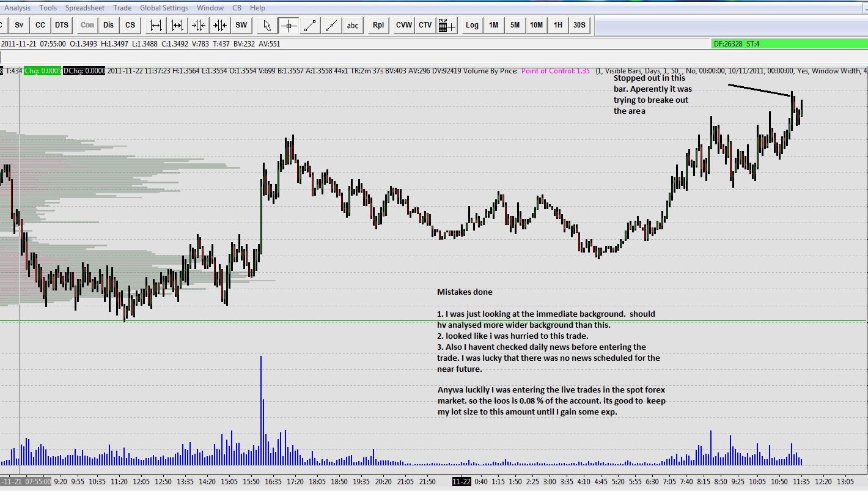Click the thin outward-arrows bar spacing icon
The width and height of the screenshot is (868, 491).
click(156, 25)
